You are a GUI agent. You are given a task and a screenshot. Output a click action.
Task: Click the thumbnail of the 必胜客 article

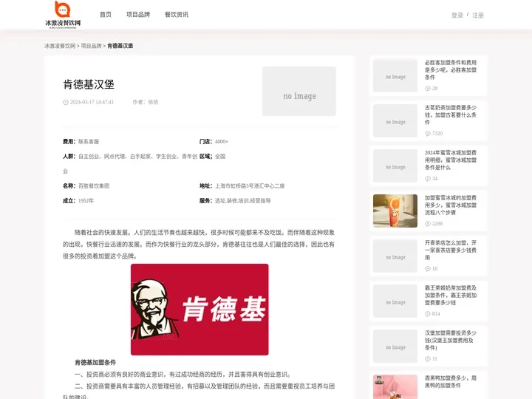tap(395, 75)
